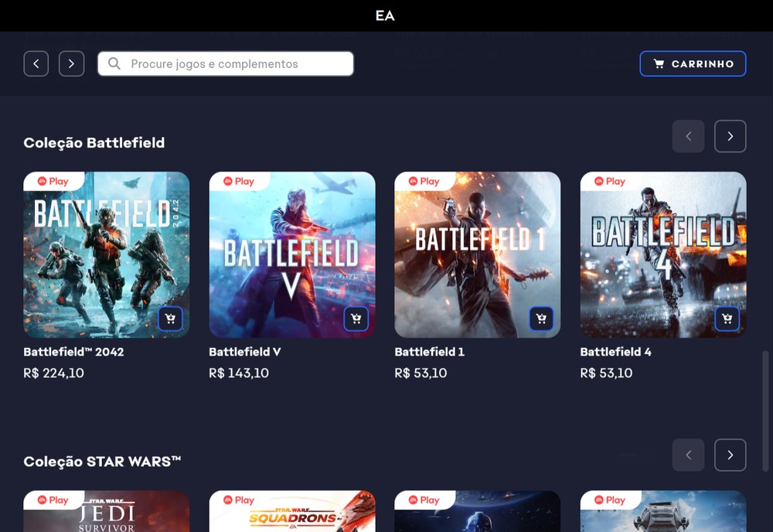
Task: Add Battlefield 1 to cart
Action: pos(541,318)
